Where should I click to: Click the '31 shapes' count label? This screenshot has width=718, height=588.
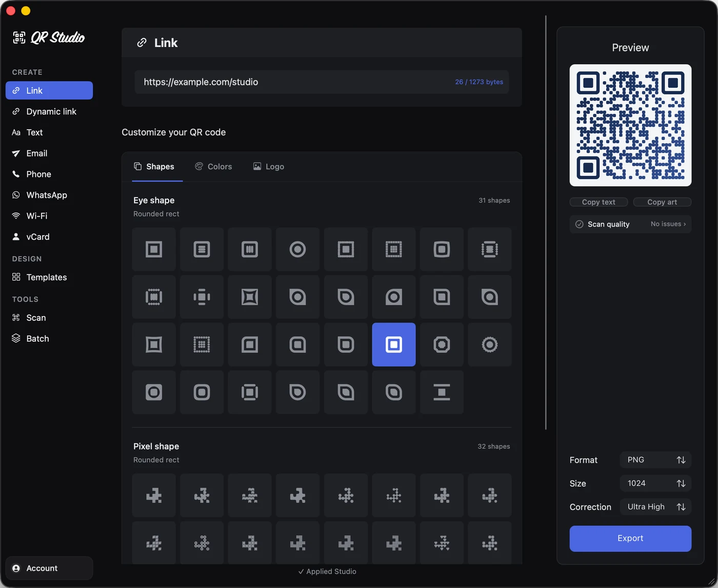point(494,201)
